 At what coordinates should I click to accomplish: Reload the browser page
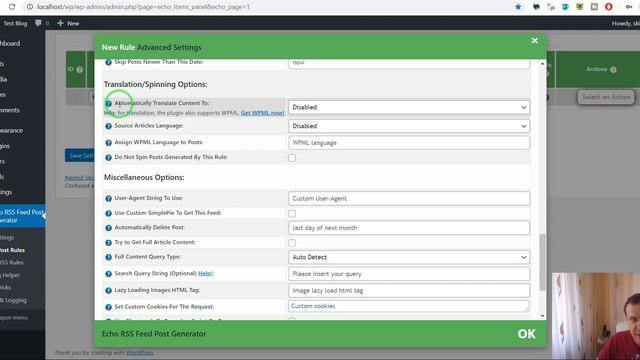[x=12, y=7]
